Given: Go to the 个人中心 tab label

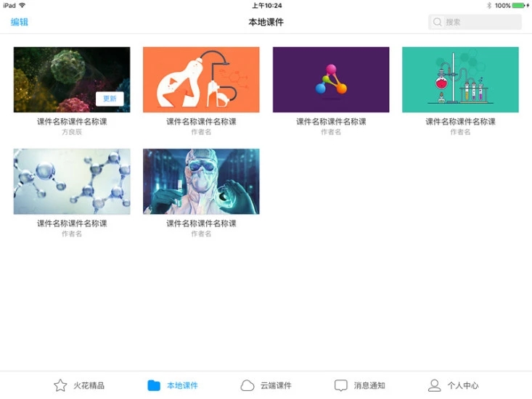Looking at the screenshot, I should pos(463,386).
